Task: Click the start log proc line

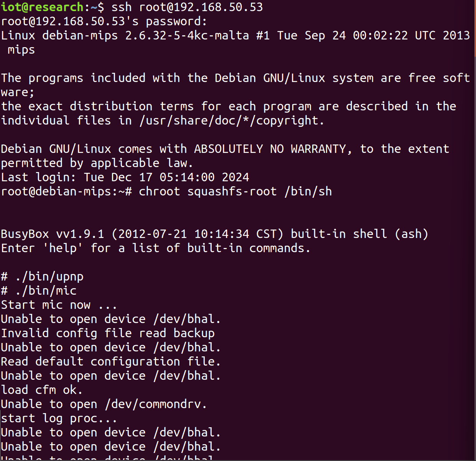Action: click(x=59, y=418)
